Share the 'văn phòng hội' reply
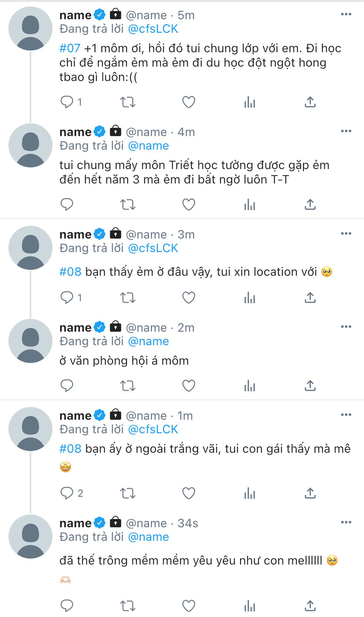The width and height of the screenshot is (364, 617). tap(310, 385)
